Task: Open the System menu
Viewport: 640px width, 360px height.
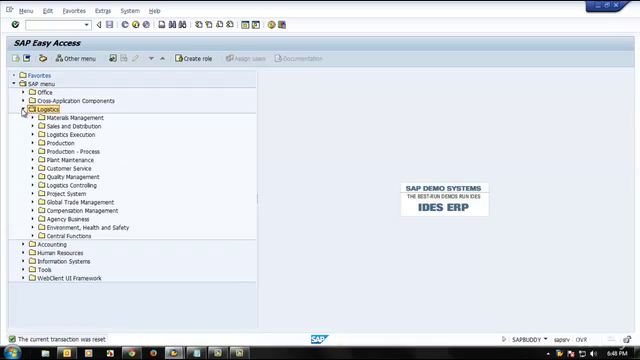Action: tap(130, 11)
